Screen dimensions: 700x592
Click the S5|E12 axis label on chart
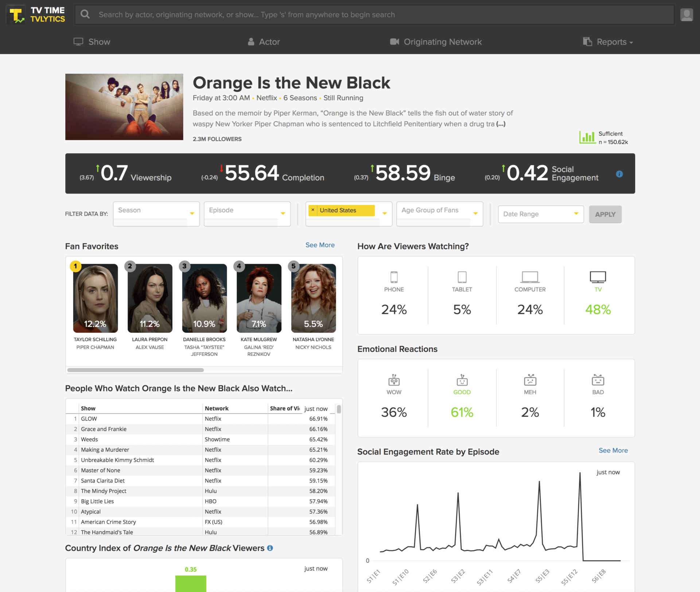point(569,577)
